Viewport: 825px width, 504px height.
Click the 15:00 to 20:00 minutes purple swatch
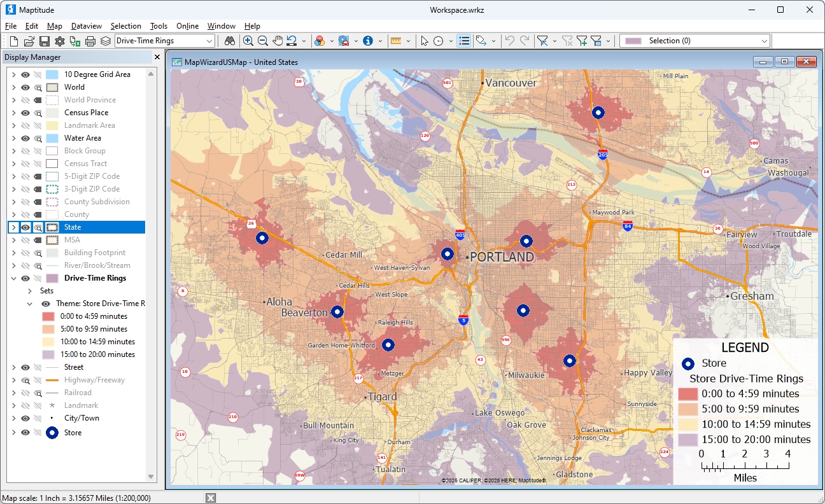point(49,354)
